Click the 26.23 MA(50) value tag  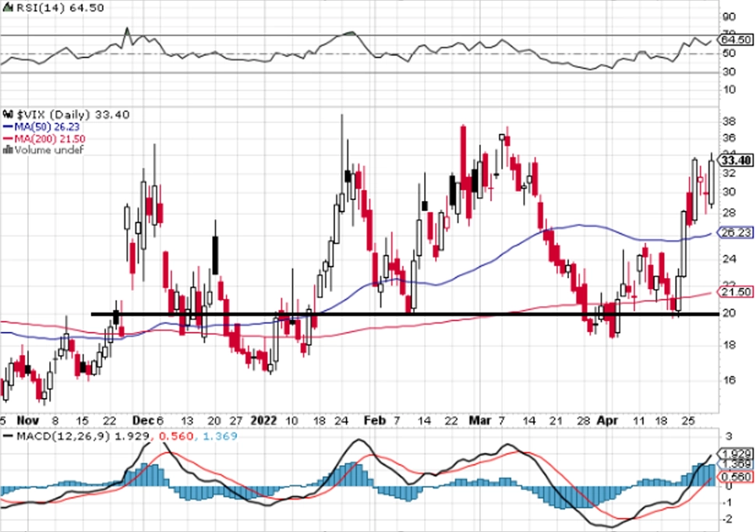[x=735, y=233]
